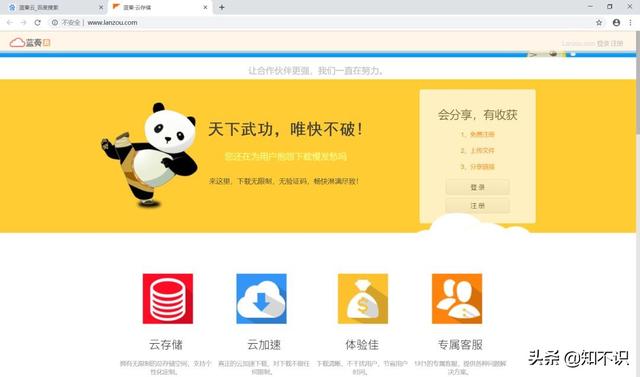
Task: Select the 蓝奏·云存储 tab
Action: tap(160, 7)
